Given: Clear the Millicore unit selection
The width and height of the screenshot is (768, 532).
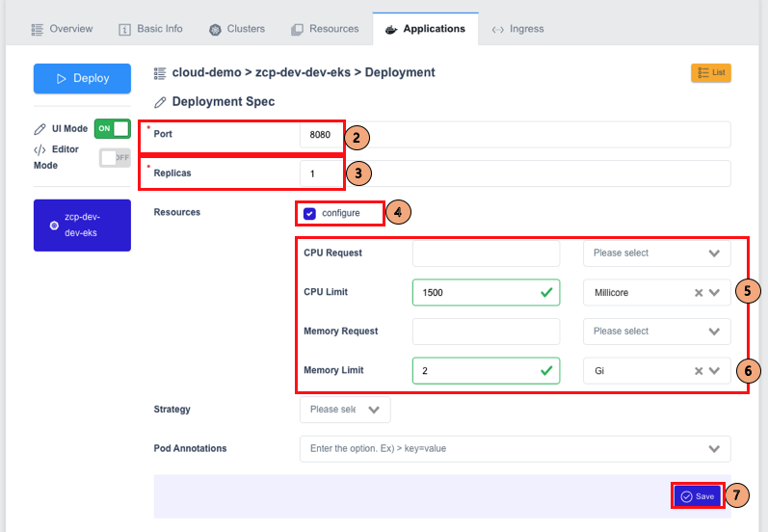Looking at the screenshot, I should click(699, 292).
